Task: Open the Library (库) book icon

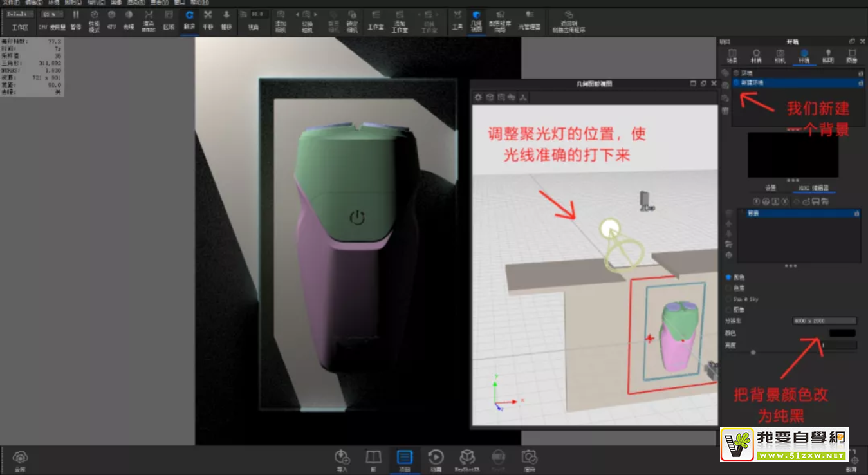Action: (373, 458)
